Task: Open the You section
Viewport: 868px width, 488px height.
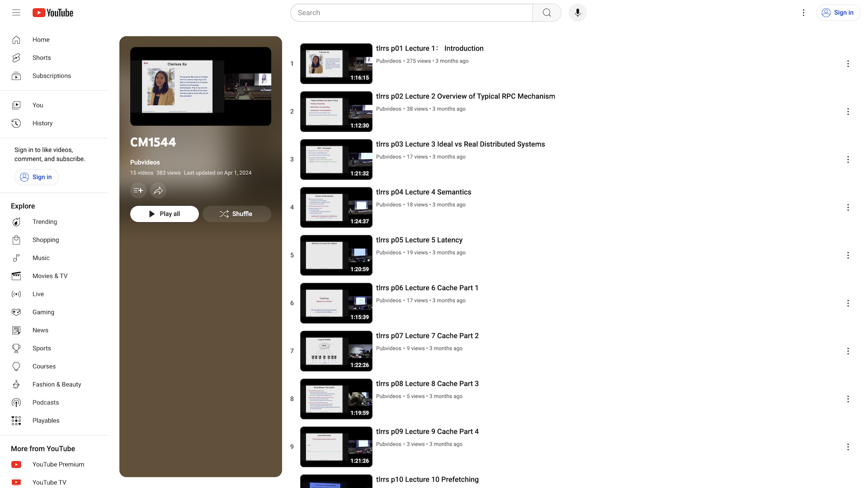Action: coord(54,105)
